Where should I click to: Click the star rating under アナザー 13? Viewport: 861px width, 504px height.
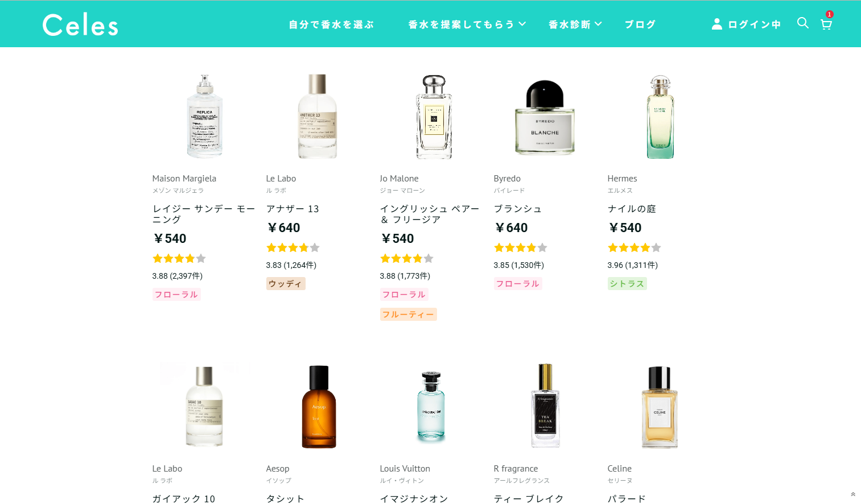[293, 247]
